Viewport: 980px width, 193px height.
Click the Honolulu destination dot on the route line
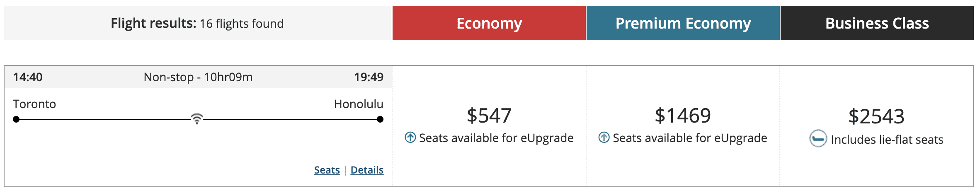[x=380, y=120]
